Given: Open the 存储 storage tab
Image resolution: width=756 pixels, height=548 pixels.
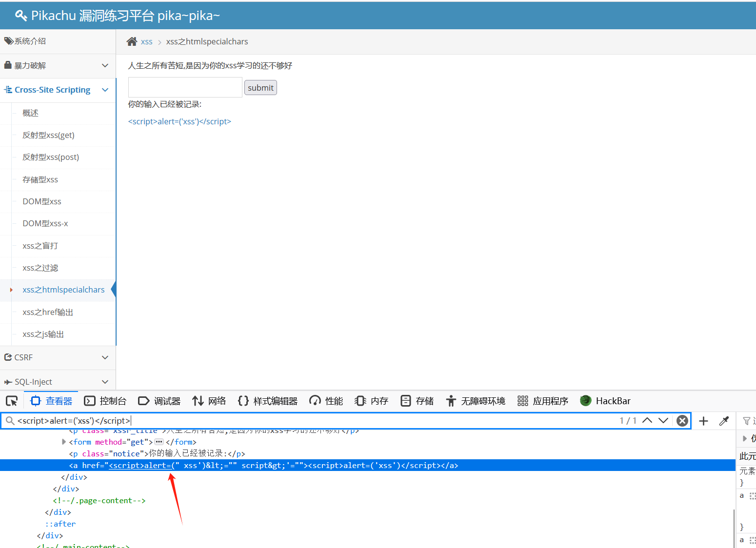Looking at the screenshot, I should [417, 401].
